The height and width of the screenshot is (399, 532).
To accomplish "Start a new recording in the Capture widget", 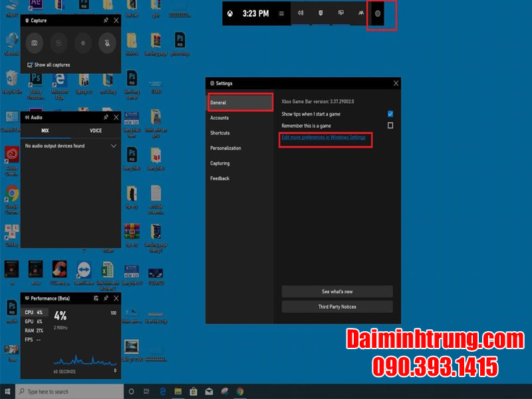I will pyautogui.click(x=83, y=43).
